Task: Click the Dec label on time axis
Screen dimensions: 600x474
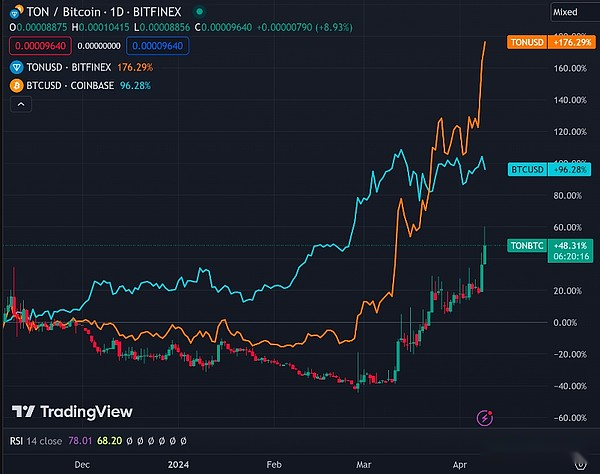Action: [82, 465]
